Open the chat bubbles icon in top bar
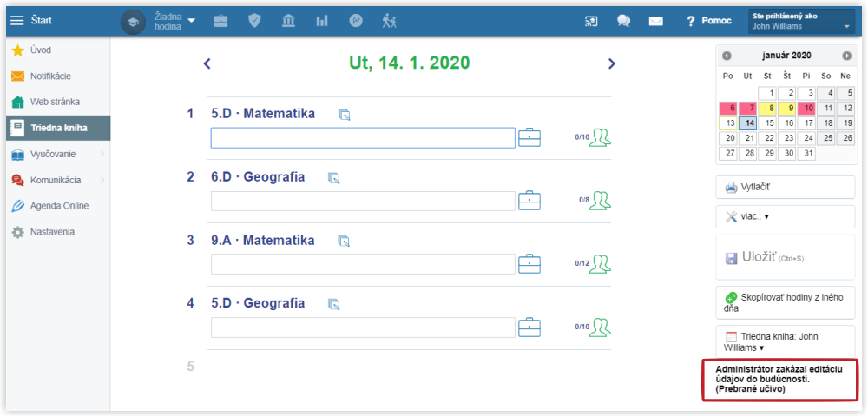The width and height of the screenshot is (868, 417). point(623,21)
